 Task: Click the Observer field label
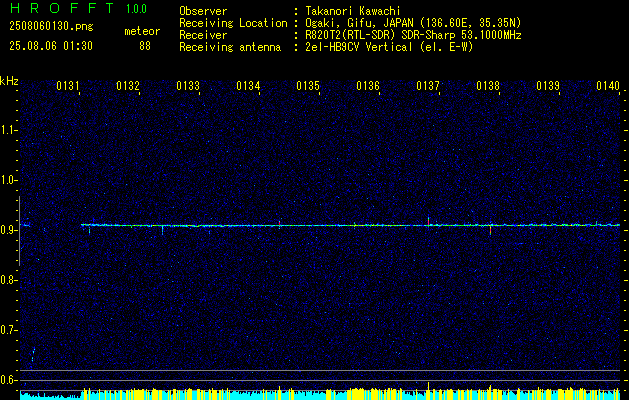point(203,11)
